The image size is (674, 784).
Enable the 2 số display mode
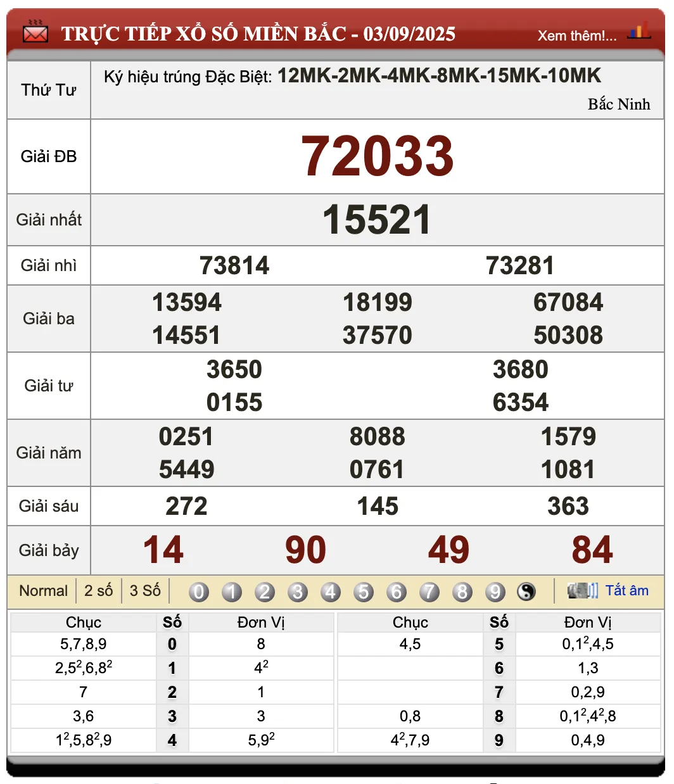[98, 590]
